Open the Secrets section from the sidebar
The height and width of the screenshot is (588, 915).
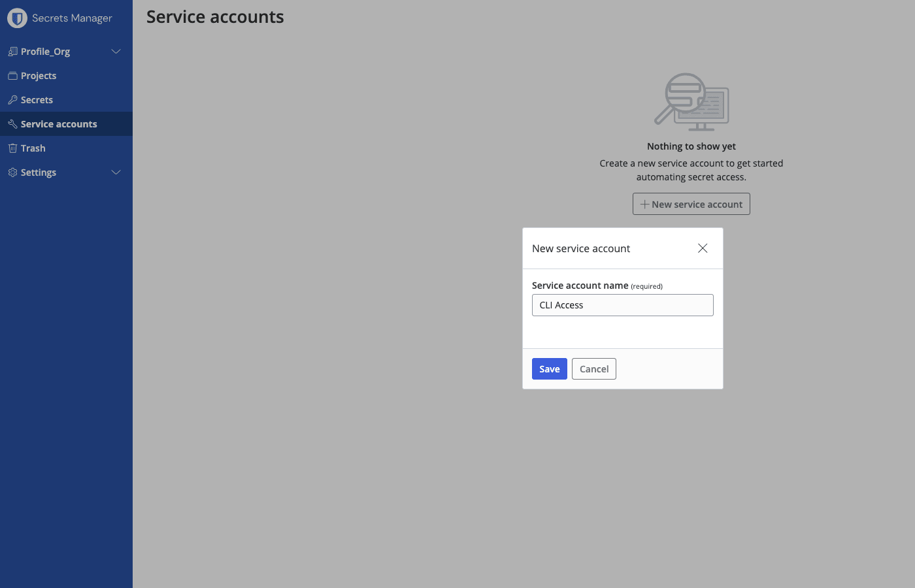pos(37,99)
